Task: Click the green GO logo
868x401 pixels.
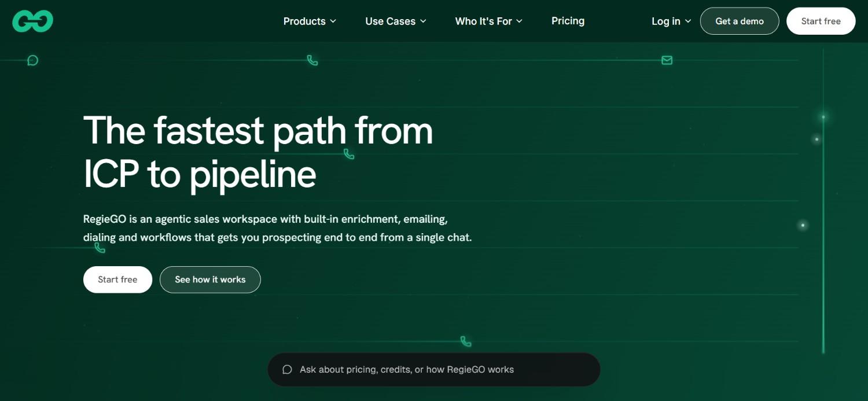Action: pos(33,21)
